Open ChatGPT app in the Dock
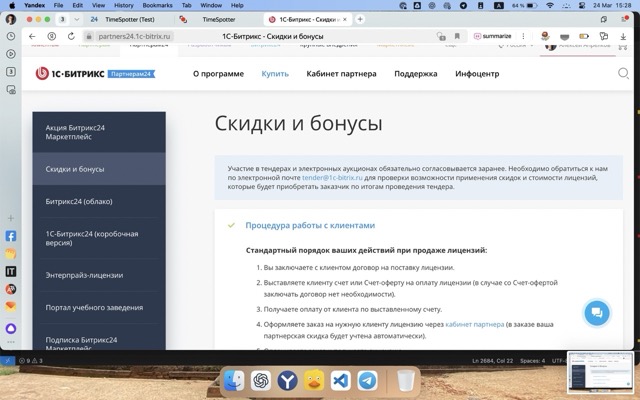 pyautogui.click(x=260, y=381)
